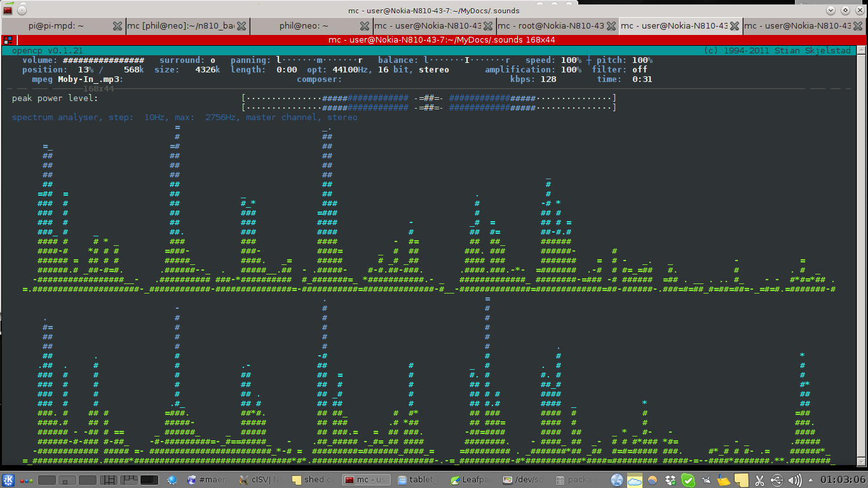Click the 'opencp v0.1.21' header text
Screen dimensions: 868x488
(48, 50)
